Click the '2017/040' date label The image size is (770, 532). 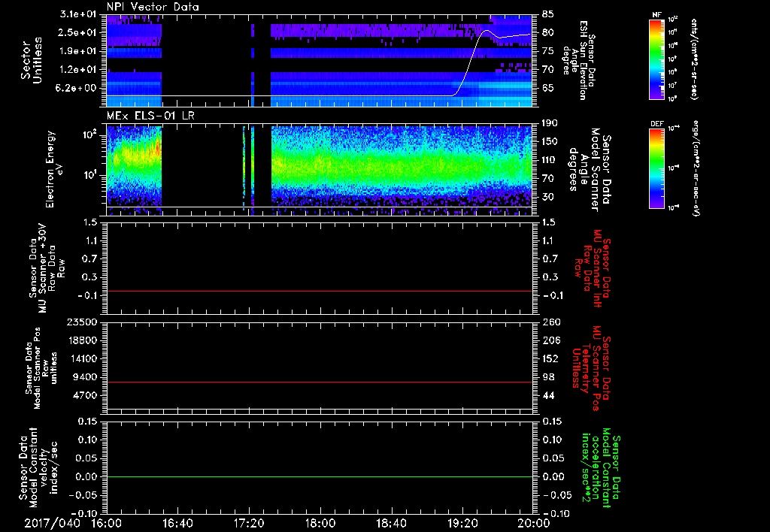(x=52, y=523)
